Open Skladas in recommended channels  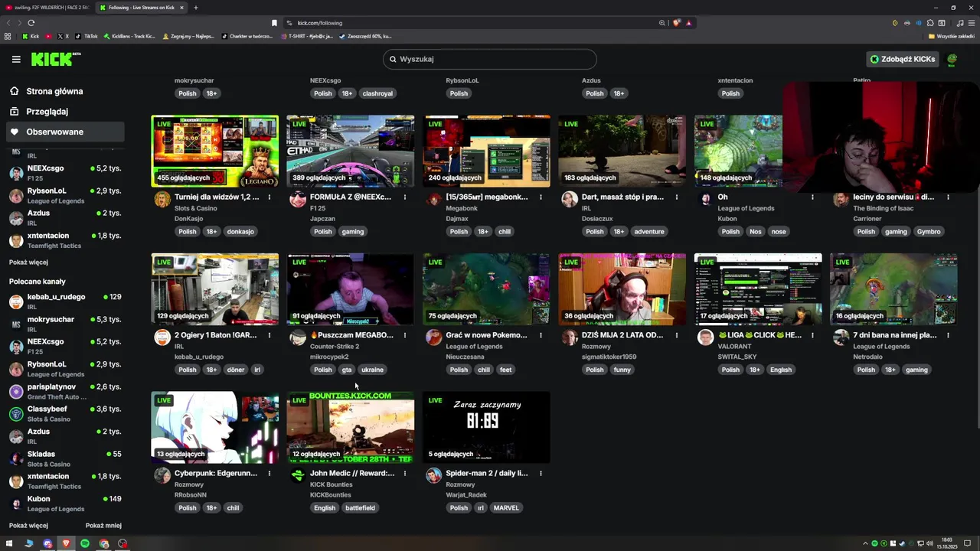[65, 459]
